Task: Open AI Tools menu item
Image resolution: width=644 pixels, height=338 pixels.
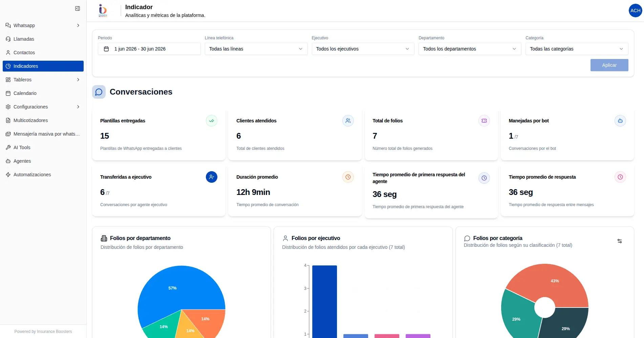Action: click(x=43, y=147)
